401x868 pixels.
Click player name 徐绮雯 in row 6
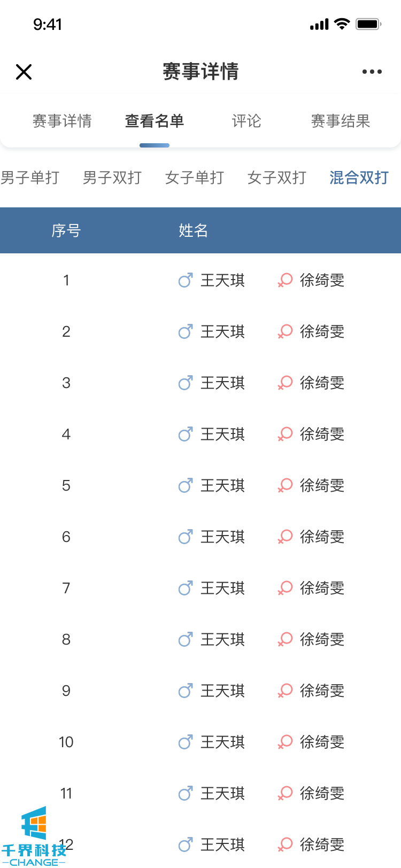(322, 537)
